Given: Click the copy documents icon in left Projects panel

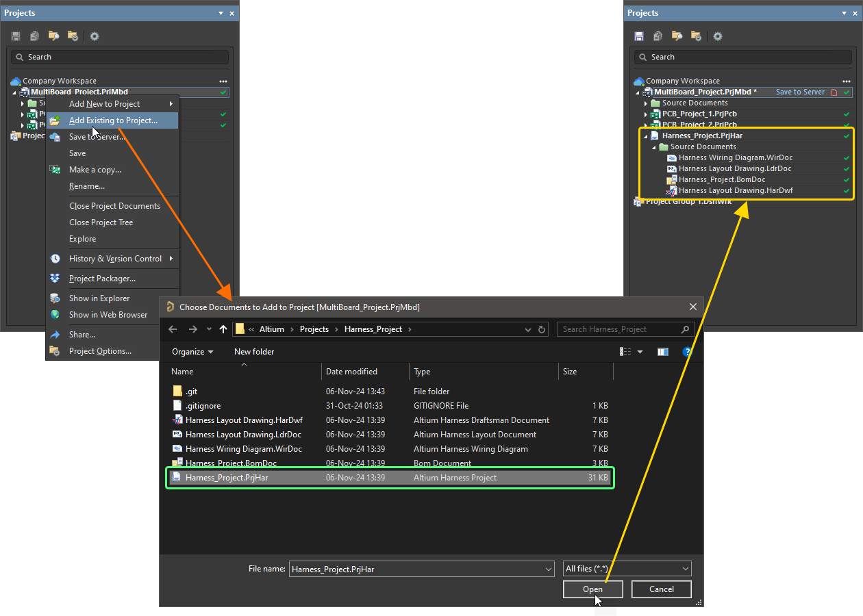Looking at the screenshot, I should coord(35,36).
